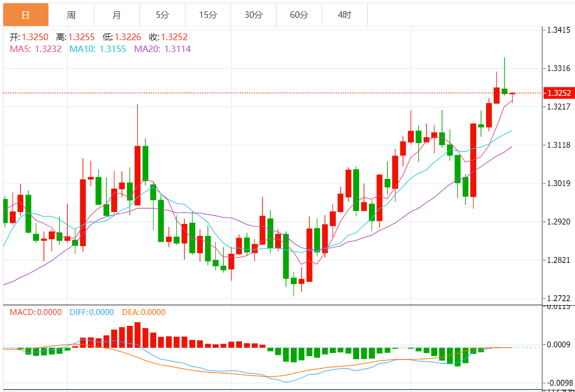The height and width of the screenshot is (392, 575).
Task: Click the 低:1.3226 low price value
Action: 122,37
